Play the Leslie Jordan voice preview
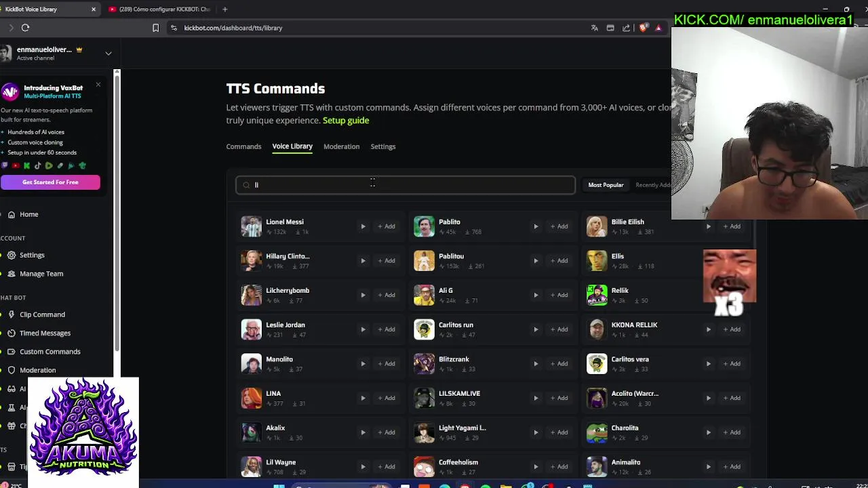The height and width of the screenshot is (488, 868). point(363,329)
